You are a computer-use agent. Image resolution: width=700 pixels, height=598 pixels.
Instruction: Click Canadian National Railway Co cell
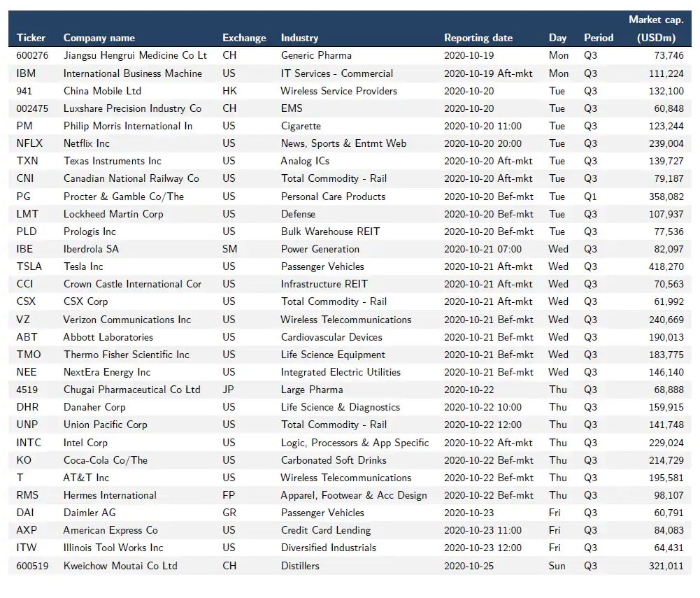pos(131,178)
